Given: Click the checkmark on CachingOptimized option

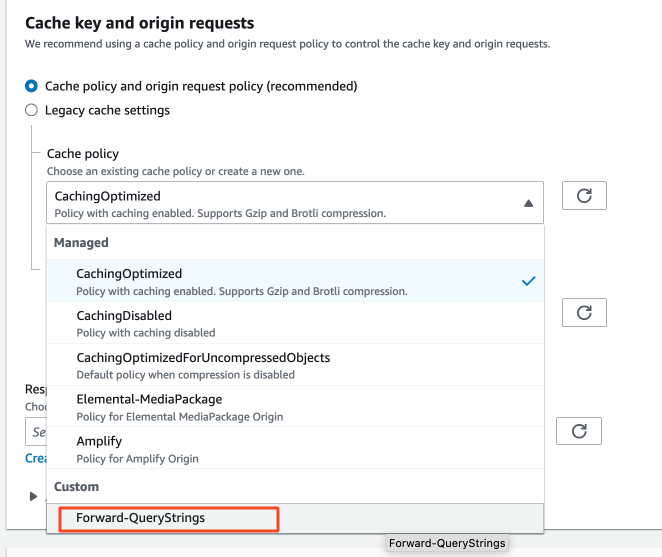Looking at the screenshot, I should [528, 281].
